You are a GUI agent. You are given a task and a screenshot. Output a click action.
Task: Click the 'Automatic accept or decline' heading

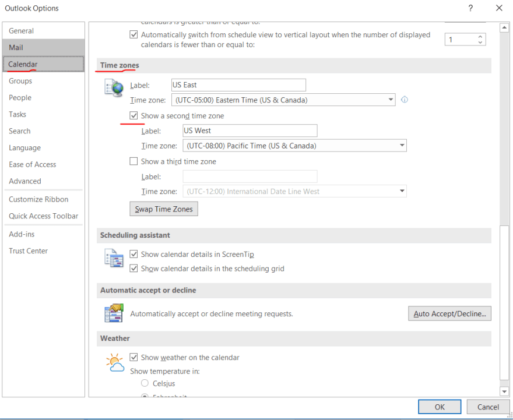pyautogui.click(x=148, y=290)
